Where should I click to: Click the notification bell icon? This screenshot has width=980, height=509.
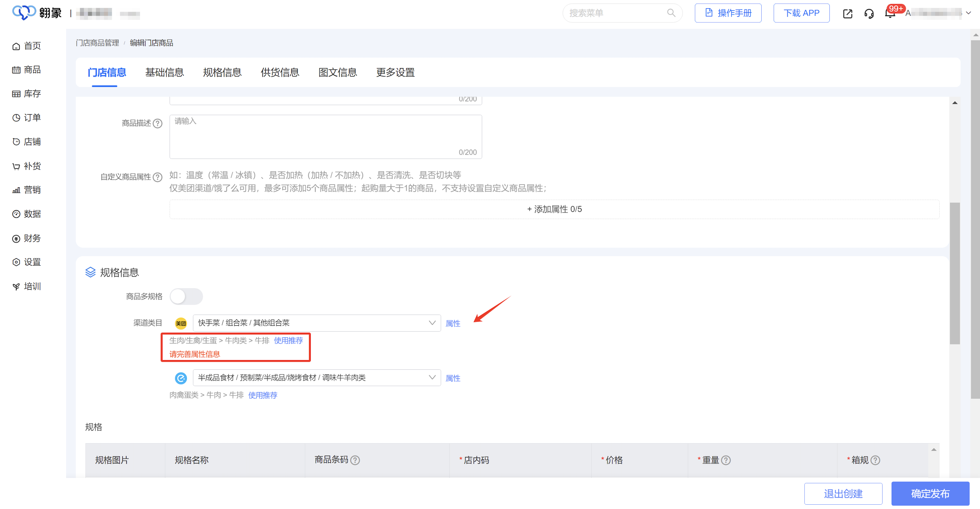click(x=890, y=14)
